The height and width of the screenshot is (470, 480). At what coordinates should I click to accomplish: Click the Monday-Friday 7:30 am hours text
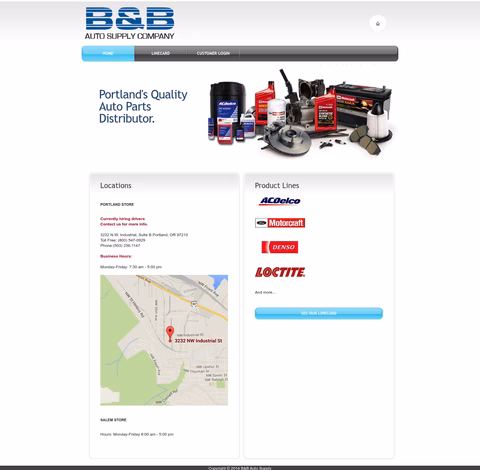click(131, 267)
